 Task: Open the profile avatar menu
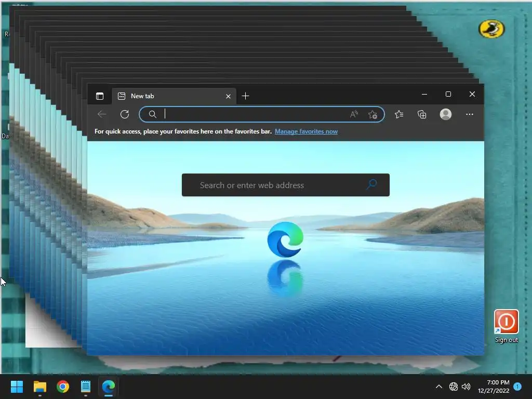point(445,114)
